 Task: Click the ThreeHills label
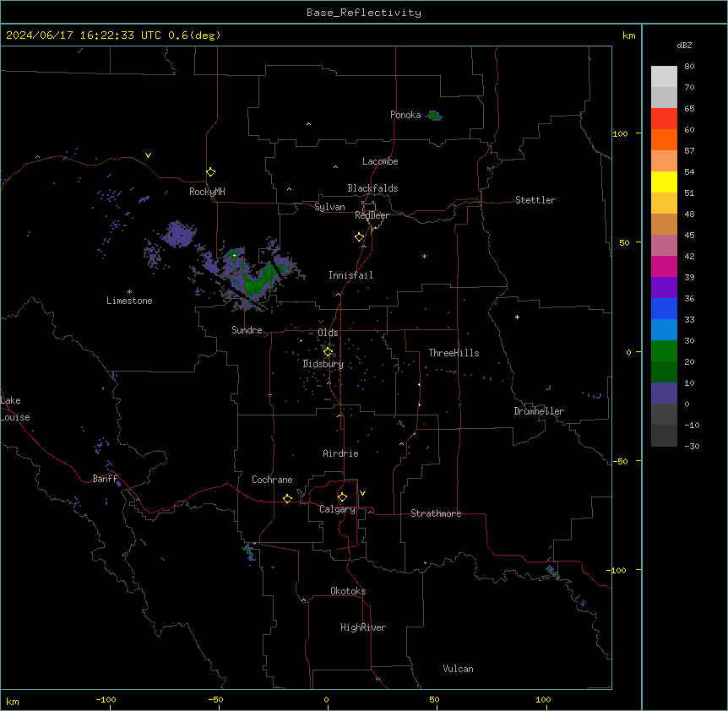click(454, 353)
